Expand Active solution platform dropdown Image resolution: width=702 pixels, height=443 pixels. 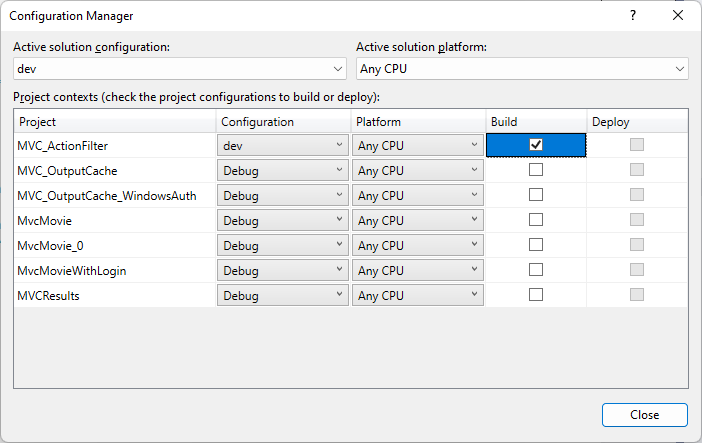522,69
